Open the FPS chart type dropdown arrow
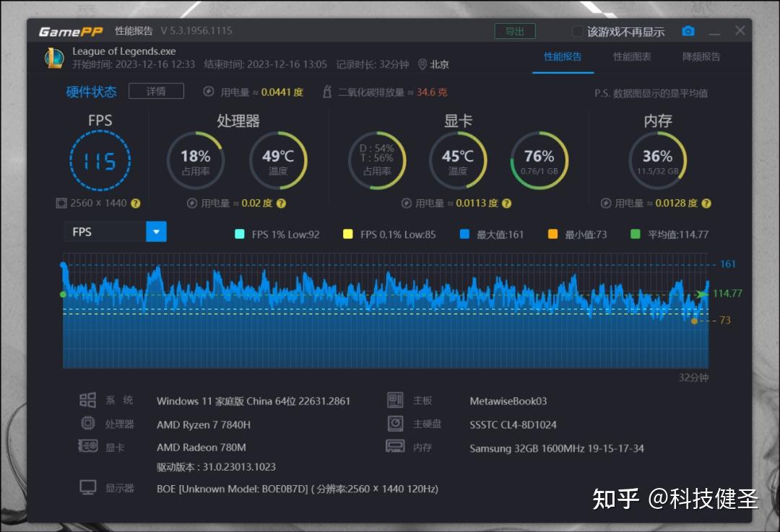 pos(156,232)
